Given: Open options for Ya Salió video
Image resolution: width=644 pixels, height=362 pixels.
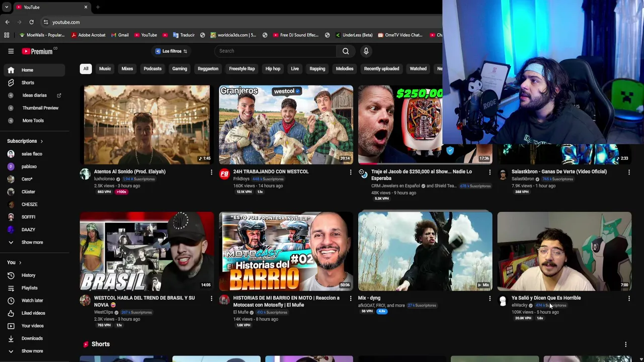Looking at the screenshot, I should coord(629,298).
